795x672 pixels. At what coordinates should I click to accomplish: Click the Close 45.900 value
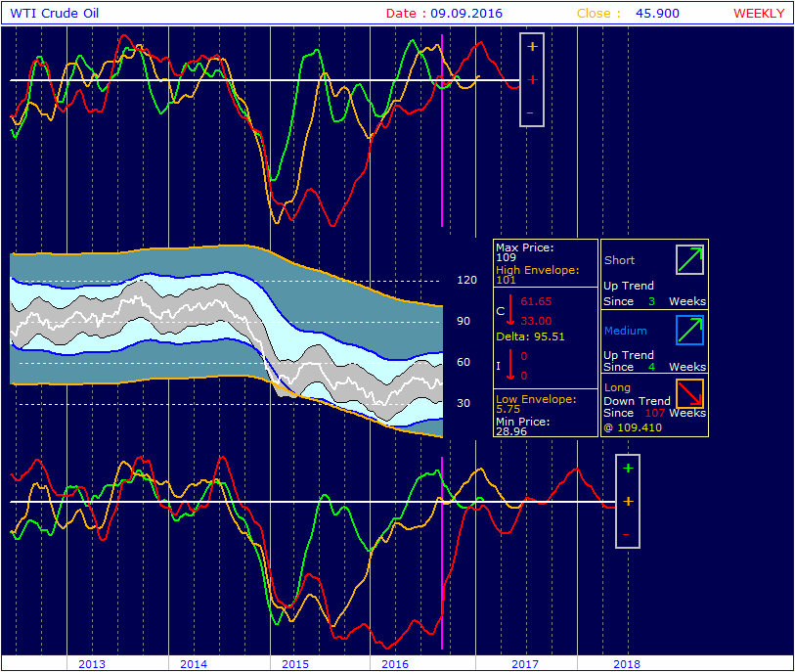(657, 14)
